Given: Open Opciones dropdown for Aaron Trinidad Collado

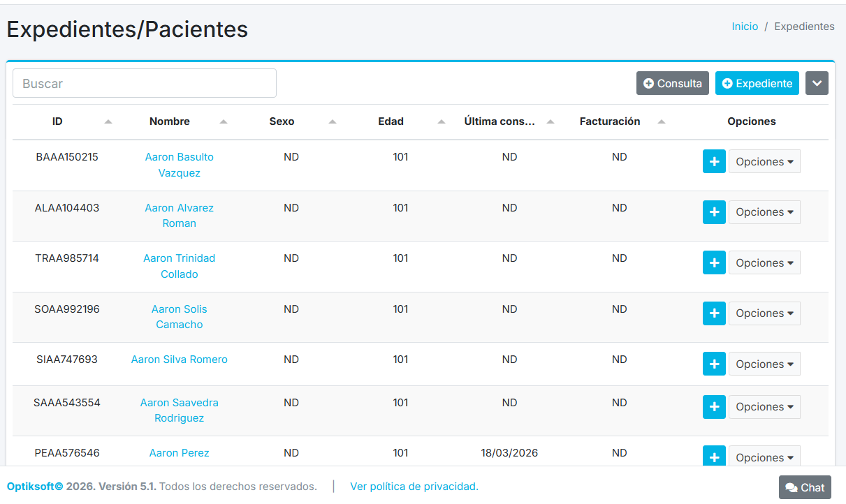Looking at the screenshot, I should [764, 263].
